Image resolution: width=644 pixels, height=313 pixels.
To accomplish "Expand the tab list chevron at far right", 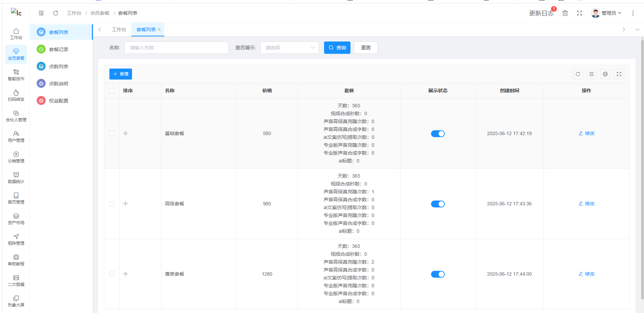I will [637, 29].
